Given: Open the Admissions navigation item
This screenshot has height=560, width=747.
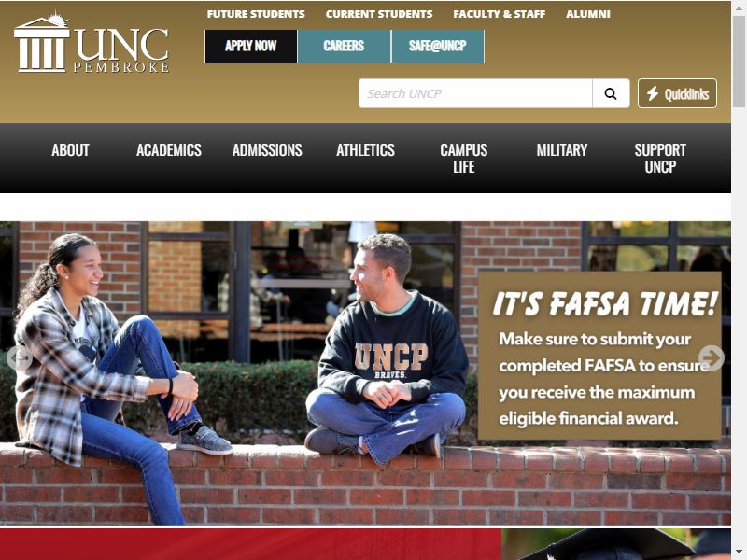Looking at the screenshot, I should [x=267, y=150].
